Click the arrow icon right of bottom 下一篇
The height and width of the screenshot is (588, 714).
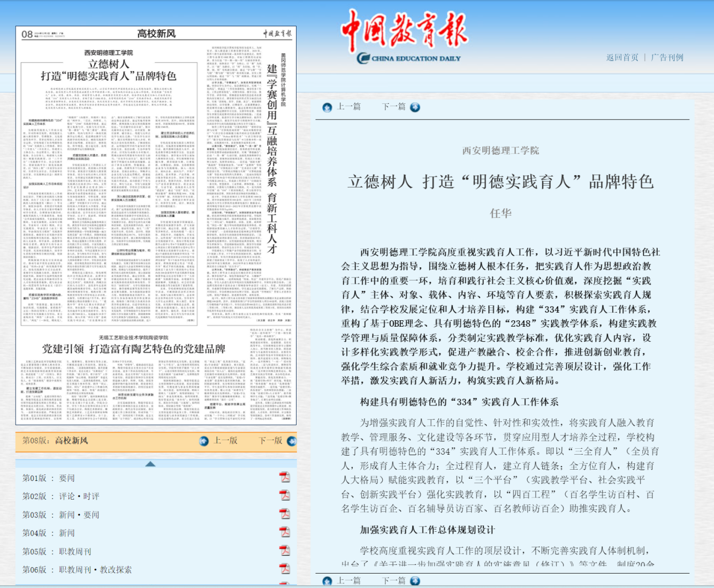pyautogui.click(x=415, y=581)
